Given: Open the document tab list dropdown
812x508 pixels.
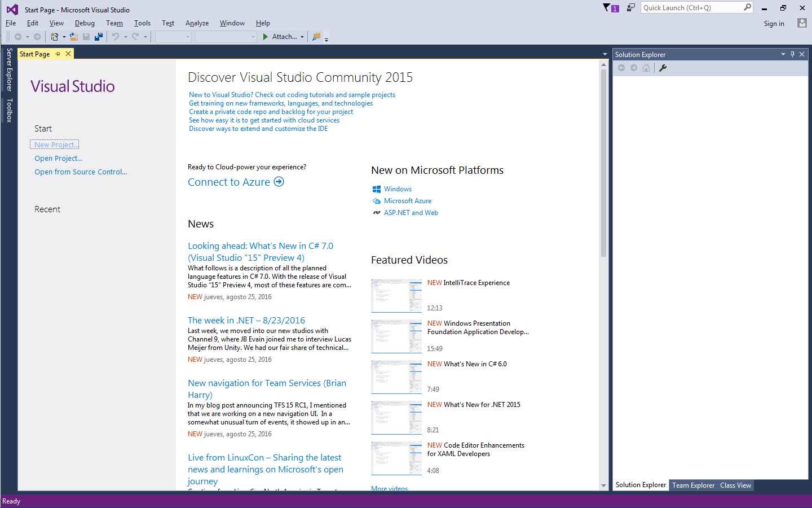Looking at the screenshot, I should [x=605, y=54].
